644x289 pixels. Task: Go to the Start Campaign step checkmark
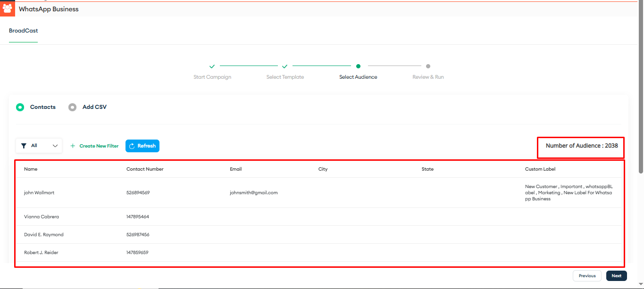tap(212, 66)
